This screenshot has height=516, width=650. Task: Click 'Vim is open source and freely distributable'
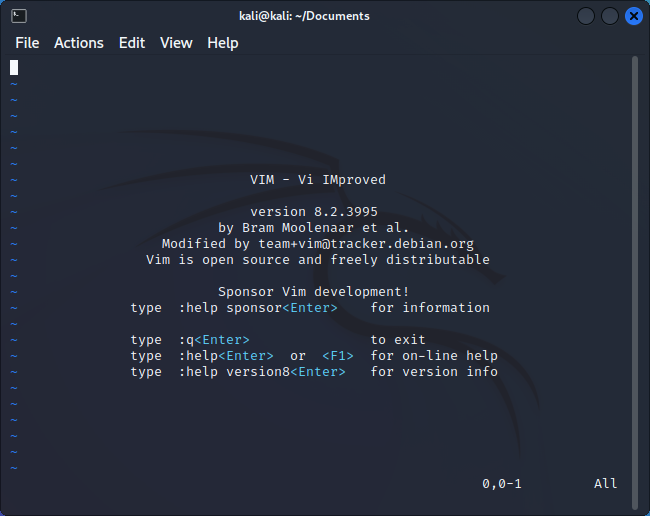[318, 260]
